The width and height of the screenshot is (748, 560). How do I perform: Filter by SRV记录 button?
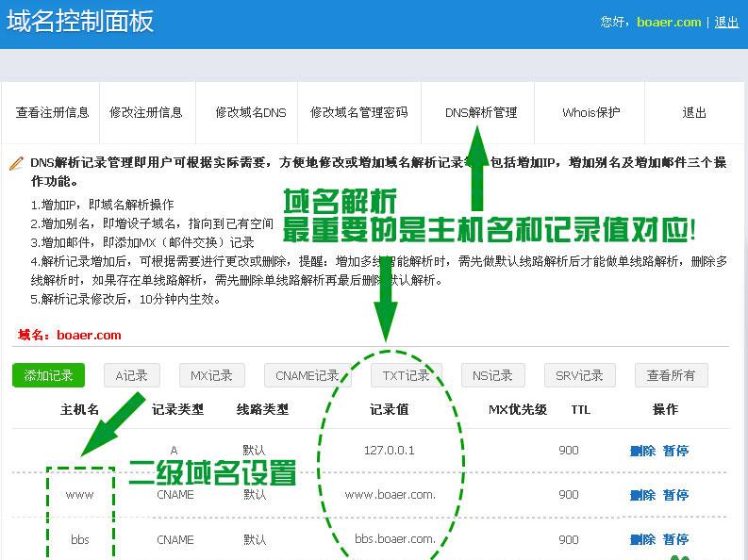579,375
